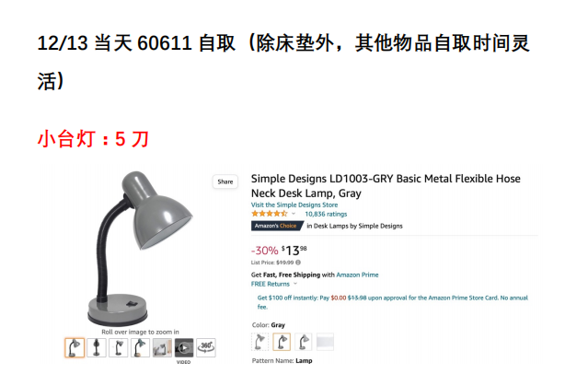Open the Visit the Simple Designs Store link
The width and height of the screenshot is (588, 386).
(x=294, y=205)
